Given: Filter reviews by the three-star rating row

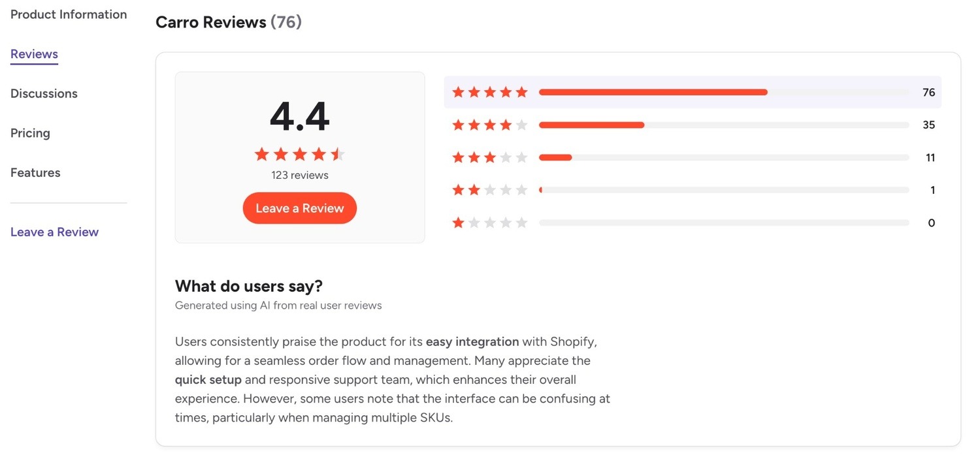Looking at the screenshot, I should tap(693, 157).
